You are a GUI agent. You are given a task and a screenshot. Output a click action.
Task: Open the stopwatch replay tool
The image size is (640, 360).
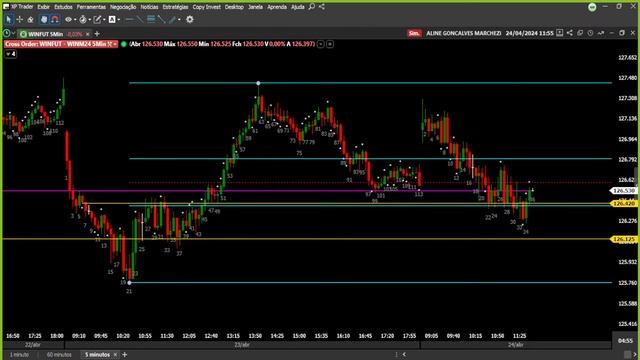[x=83, y=19]
